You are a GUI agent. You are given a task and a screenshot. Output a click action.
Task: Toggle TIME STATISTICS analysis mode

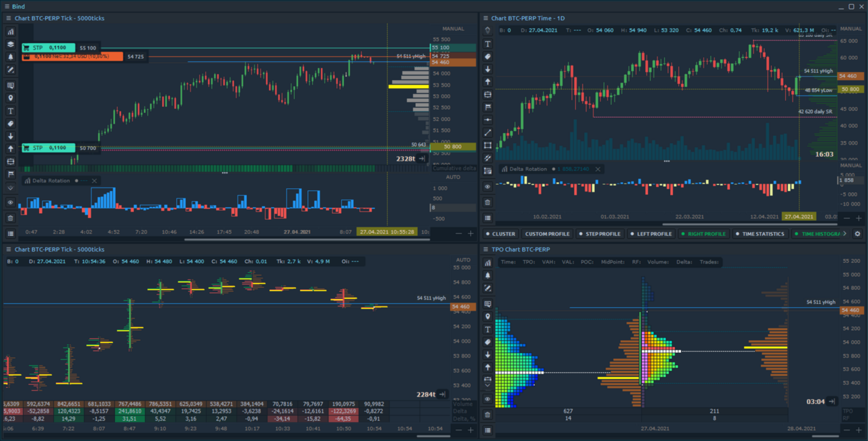tap(760, 234)
